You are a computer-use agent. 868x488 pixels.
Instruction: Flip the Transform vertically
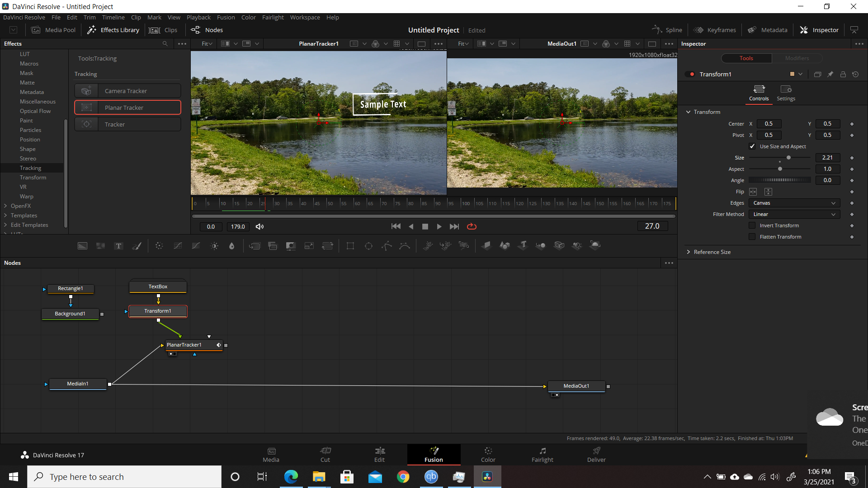[768, 192]
